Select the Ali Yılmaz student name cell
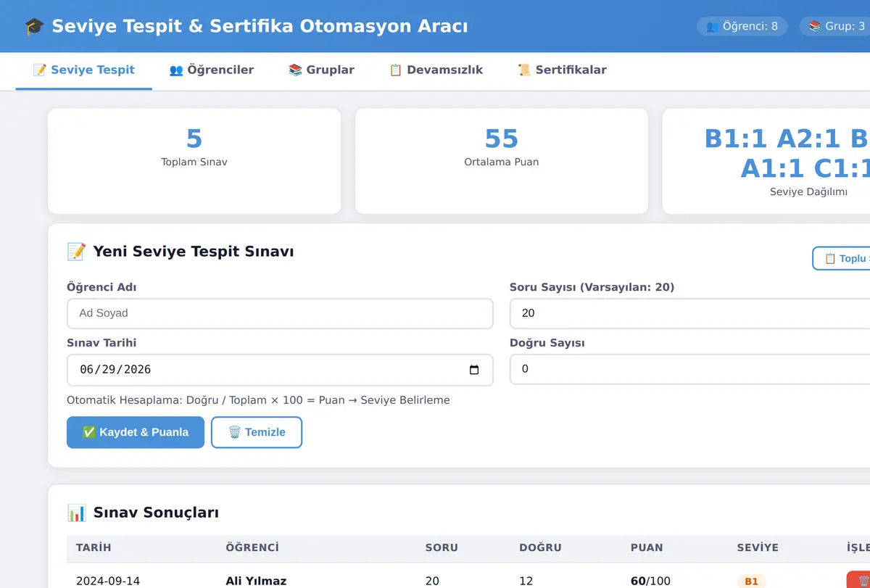870x588 pixels. [256, 581]
